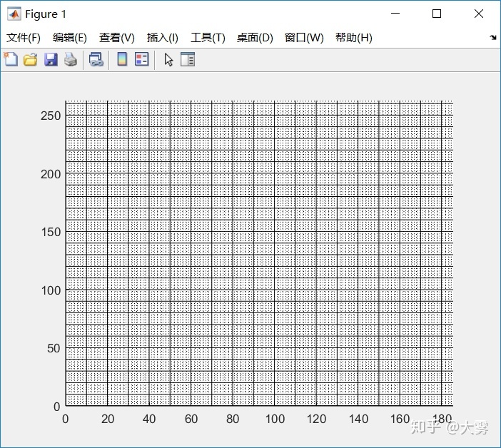501x448 pixels.
Task: Click the x-axis tick label 140
Action: click(x=358, y=419)
